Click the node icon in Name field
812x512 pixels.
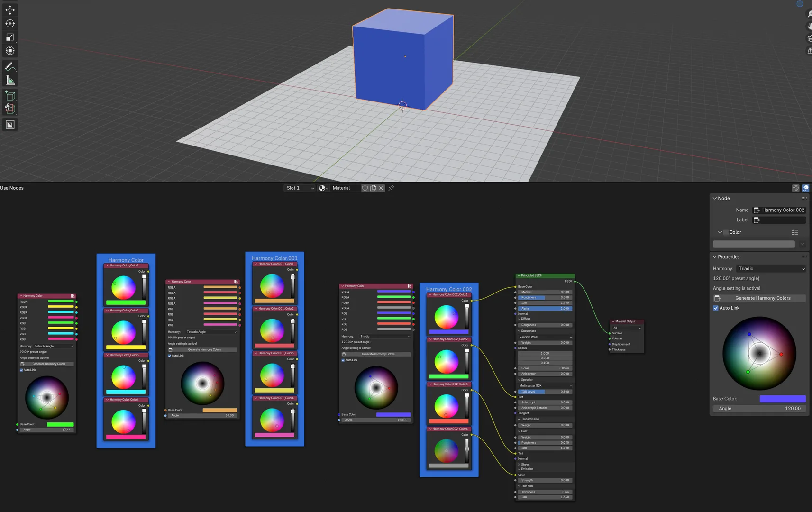[757, 210]
